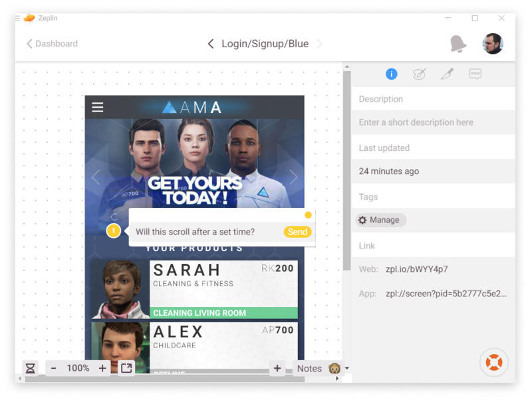Click the AMA logo in mockup
The width and height of the screenshot is (532, 402).
pyautogui.click(x=192, y=108)
